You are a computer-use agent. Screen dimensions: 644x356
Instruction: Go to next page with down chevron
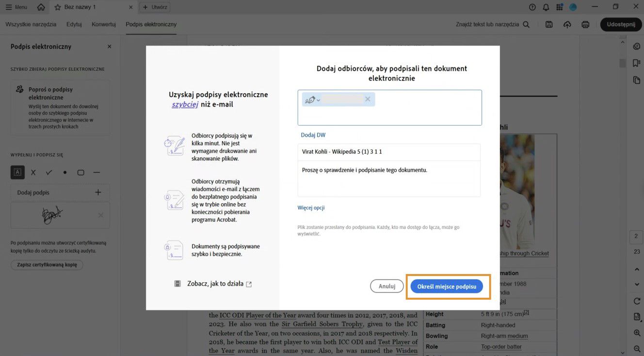[x=637, y=285]
